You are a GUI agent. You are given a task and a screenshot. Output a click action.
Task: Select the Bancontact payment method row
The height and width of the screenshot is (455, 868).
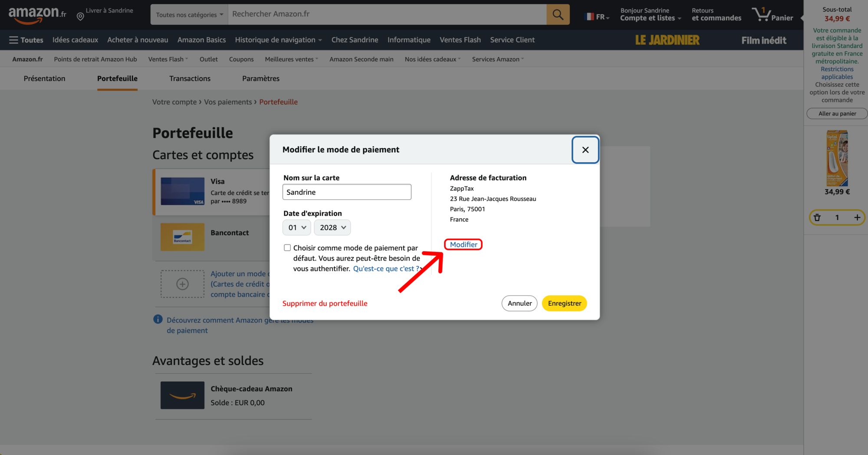click(x=211, y=237)
